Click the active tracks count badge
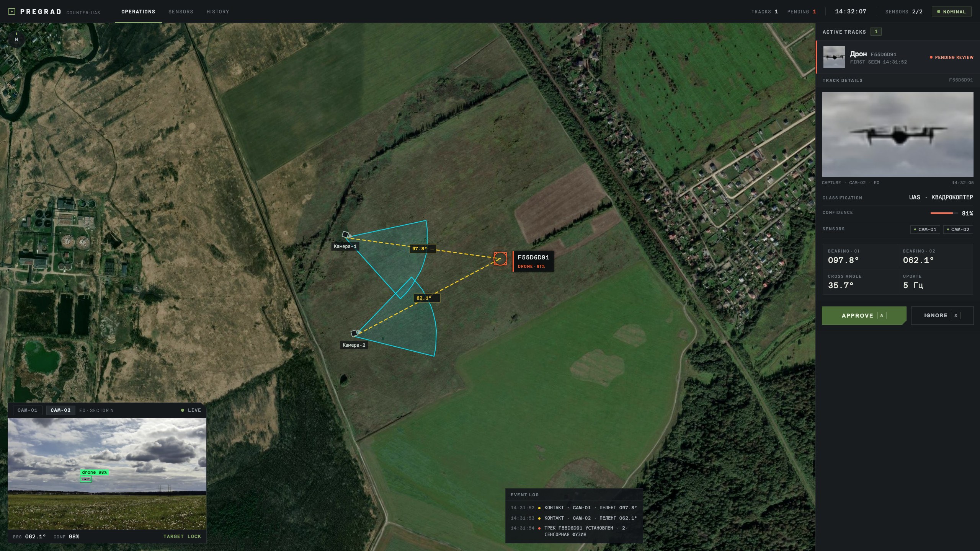Viewport: 980px width, 551px height. pos(876,32)
